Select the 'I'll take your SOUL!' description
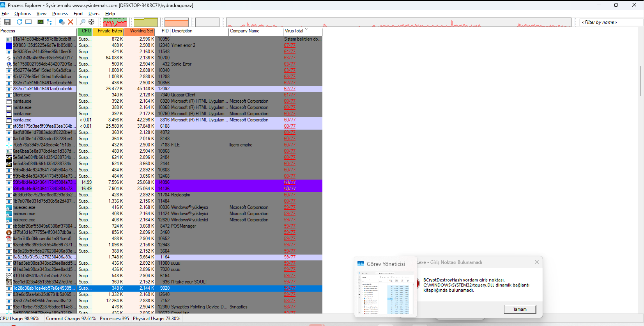This screenshot has height=326, width=644. (189, 282)
